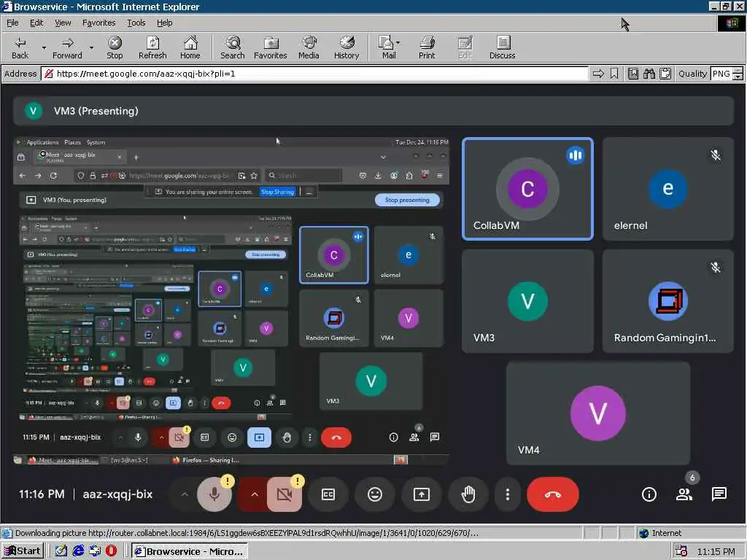The width and height of the screenshot is (747, 560).
Task: Click the Present now screen share button
Action: point(422,494)
